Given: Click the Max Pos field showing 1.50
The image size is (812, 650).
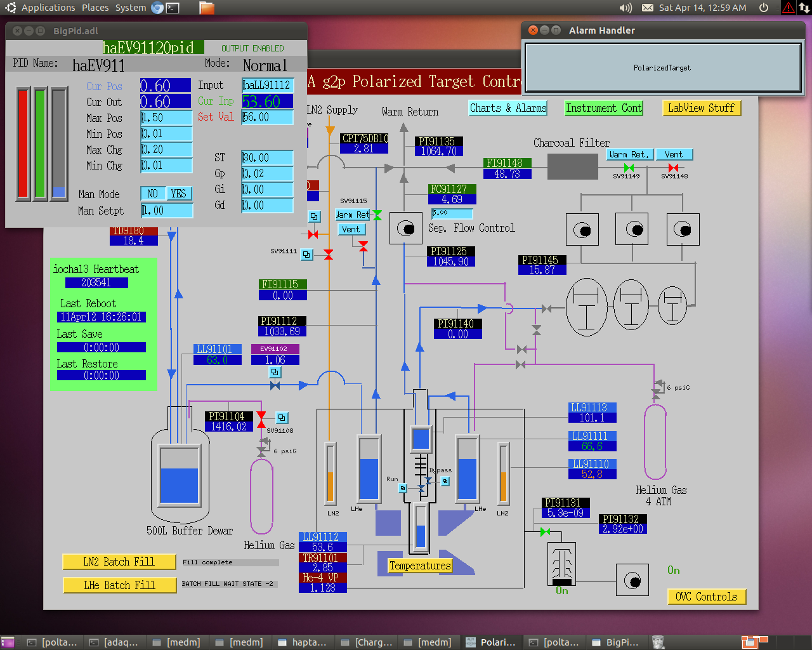Looking at the screenshot, I should 166,117.
